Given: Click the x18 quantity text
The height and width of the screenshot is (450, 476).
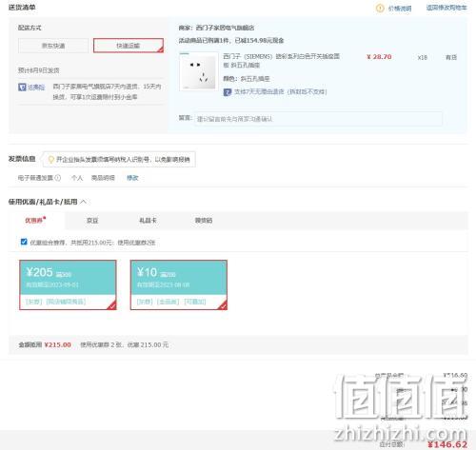Looking at the screenshot, I should 423,57.
